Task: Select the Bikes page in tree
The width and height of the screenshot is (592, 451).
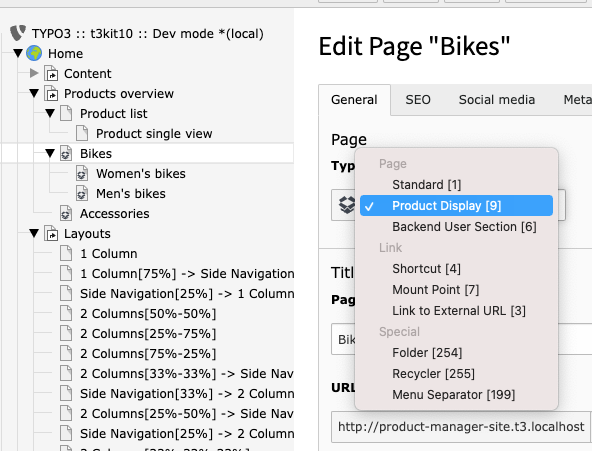Action: point(96,154)
